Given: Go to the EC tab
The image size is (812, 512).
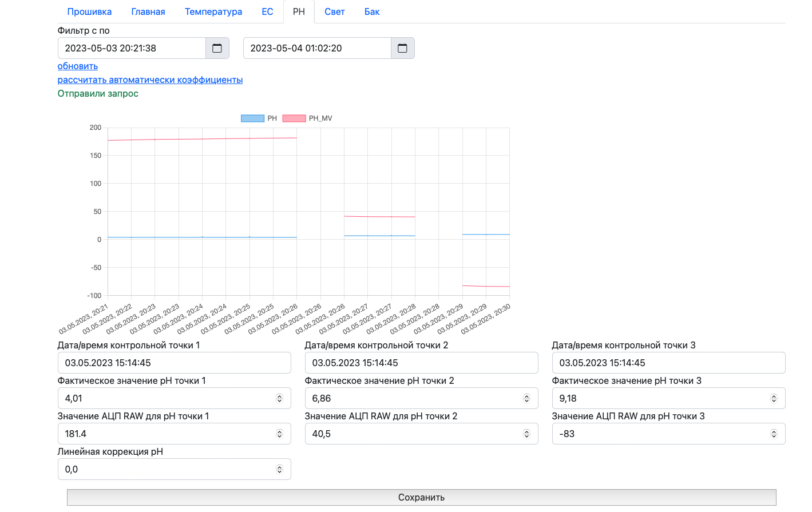Looking at the screenshot, I should pos(267,11).
